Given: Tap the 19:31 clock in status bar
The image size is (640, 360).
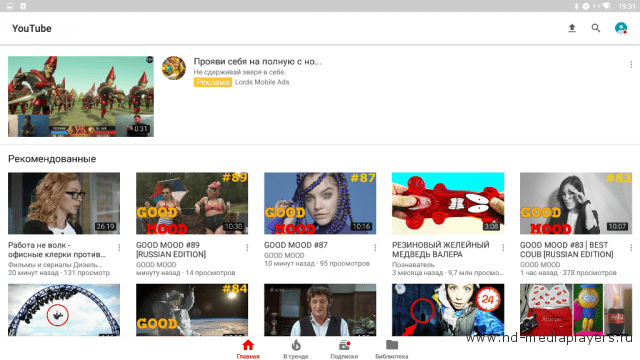Looking at the screenshot, I should coord(627,6).
